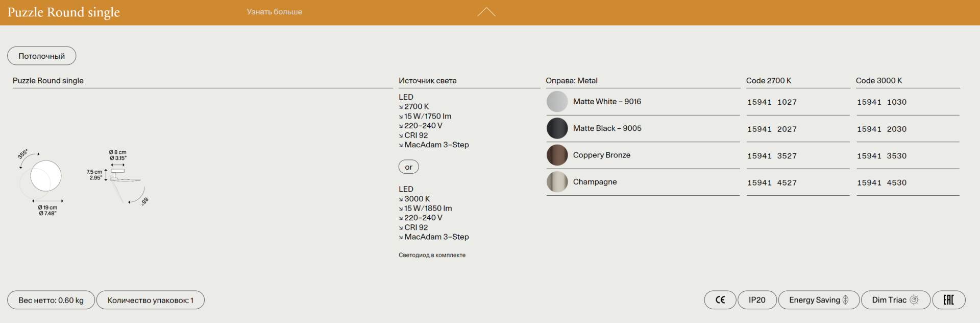Pick the Coppery Bronze finish swatch

pos(557,155)
